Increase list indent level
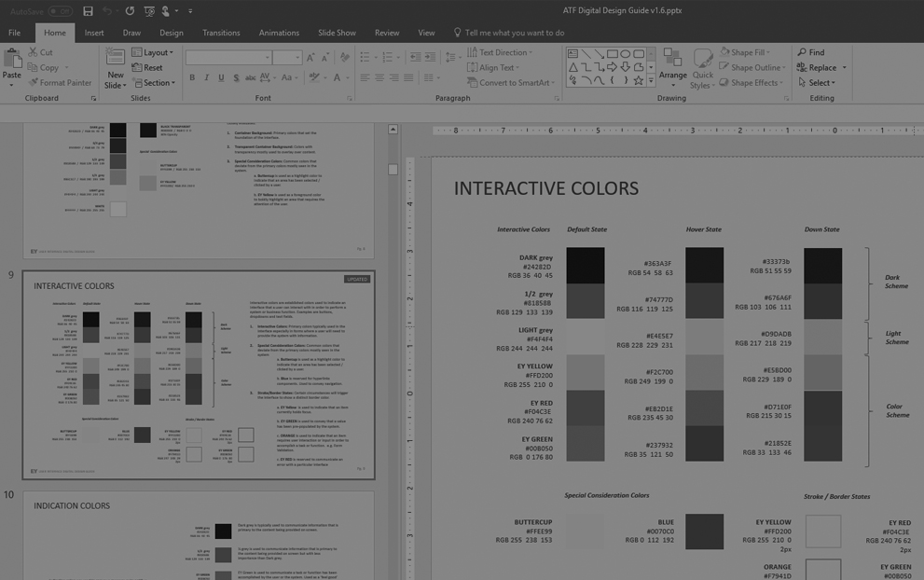924x580 pixels. point(430,57)
